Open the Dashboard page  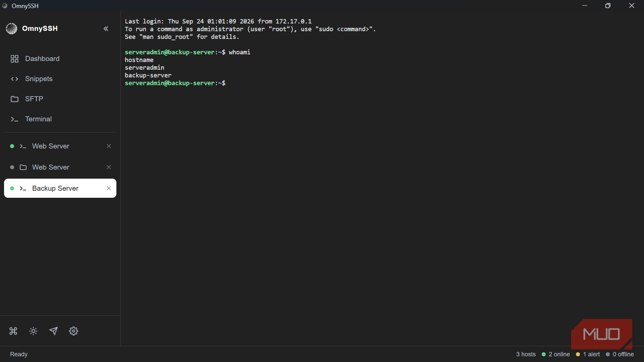coord(60,59)
